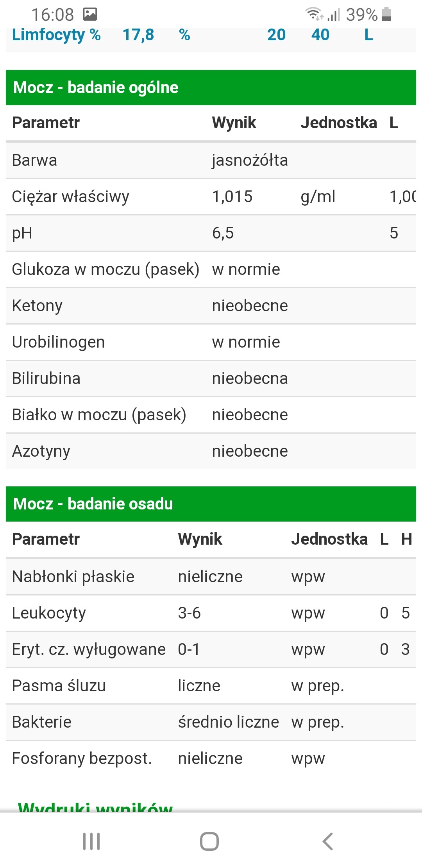The width and height of the screenshot is (422, 868).
Task: Tap the 'Ciężar właściwy' row label
Action: tap(70, 197)
